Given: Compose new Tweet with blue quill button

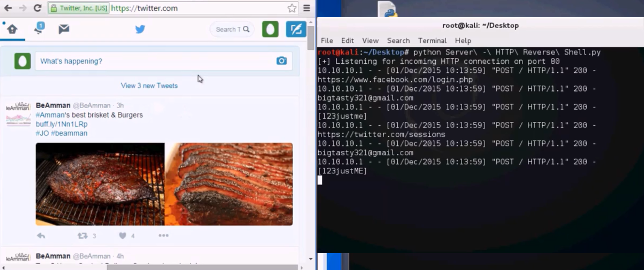Looking at the screenshot, I should (296, 29).
